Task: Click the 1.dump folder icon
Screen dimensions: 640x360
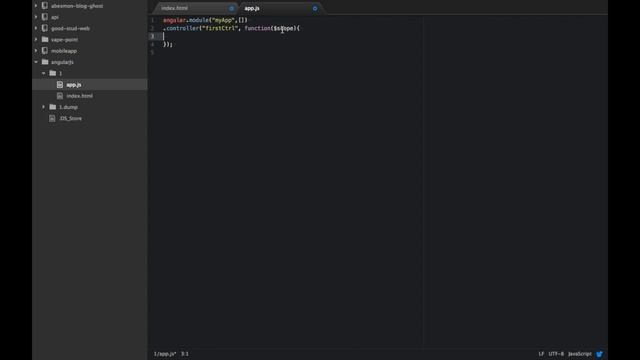Action: 53,107
